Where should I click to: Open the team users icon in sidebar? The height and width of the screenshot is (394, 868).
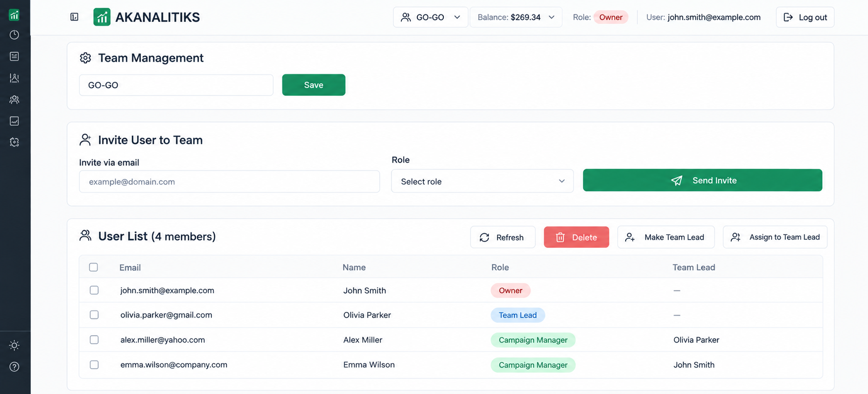[x=14, y=99]
